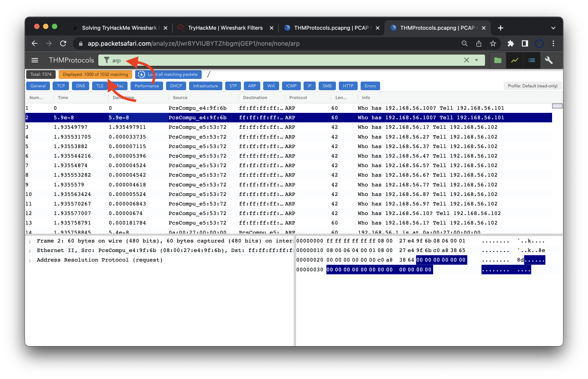
Task: Click the Total: 7374 badge
Action: [x=41, y=74]
